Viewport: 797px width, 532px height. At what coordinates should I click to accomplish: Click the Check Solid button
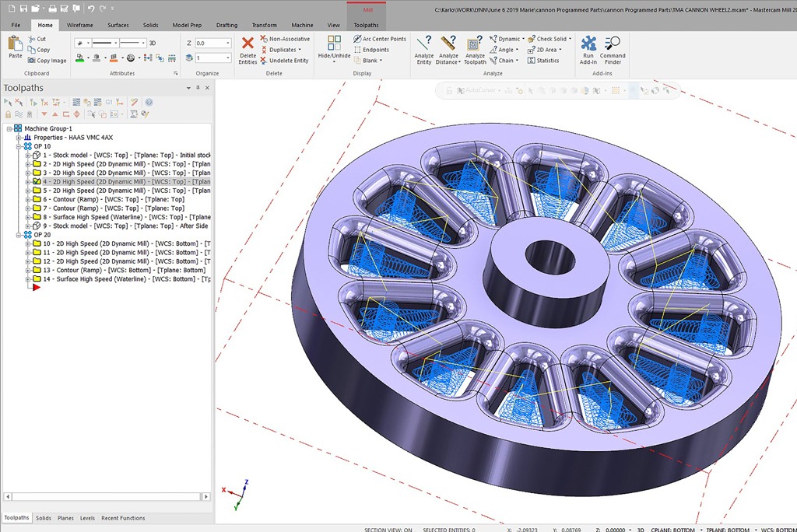[x=549, y=39]
